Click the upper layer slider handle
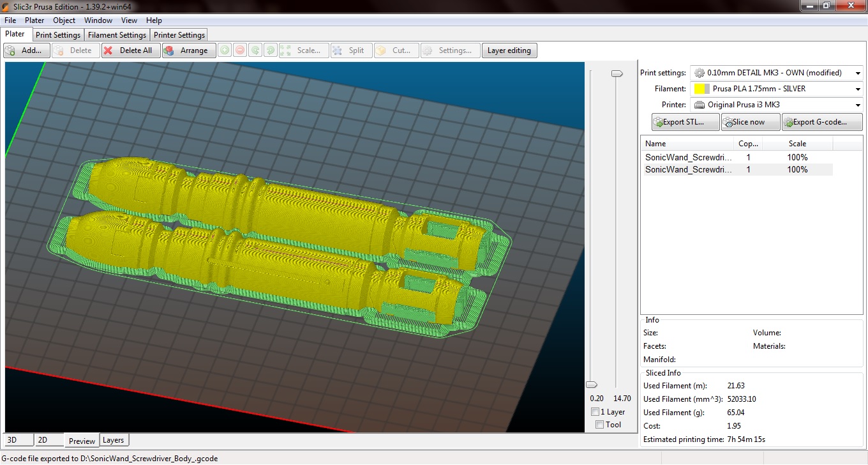This screenshot has height=465, width=868. click(617, 73)
